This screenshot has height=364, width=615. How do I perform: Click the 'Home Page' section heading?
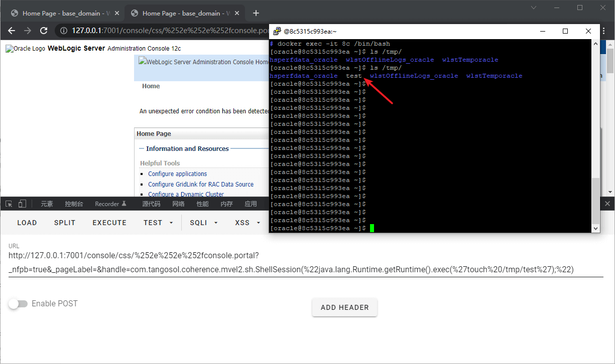click(154, 134)
